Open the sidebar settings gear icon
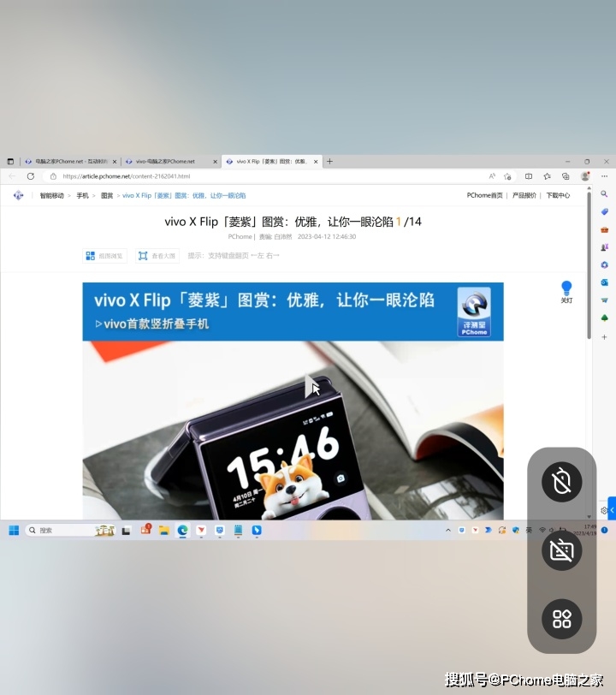 pyautogui.click(x=603, y=511)
